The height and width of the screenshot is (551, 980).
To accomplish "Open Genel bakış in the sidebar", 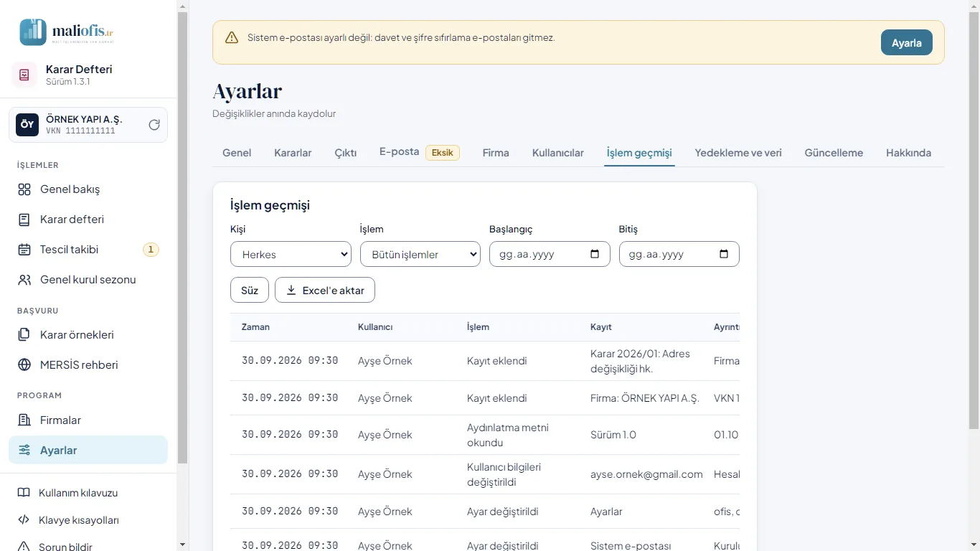I will point(88,189).
